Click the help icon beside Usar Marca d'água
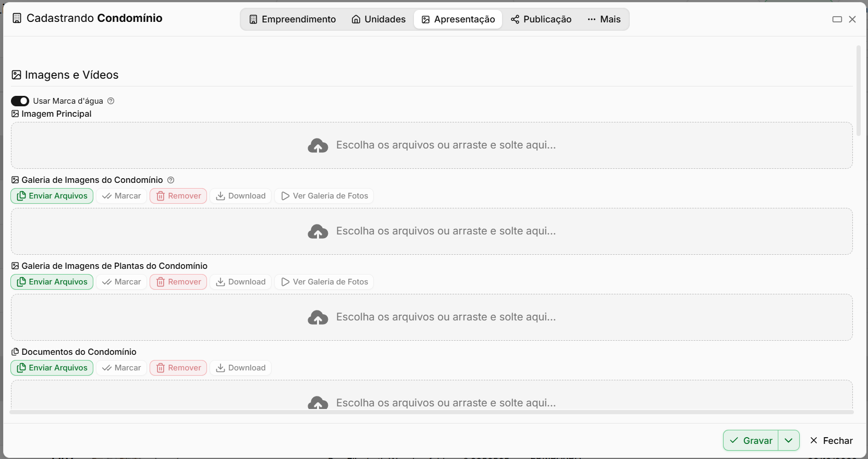The height and width of the screenshot is (459, 868). tap(111, 101)
